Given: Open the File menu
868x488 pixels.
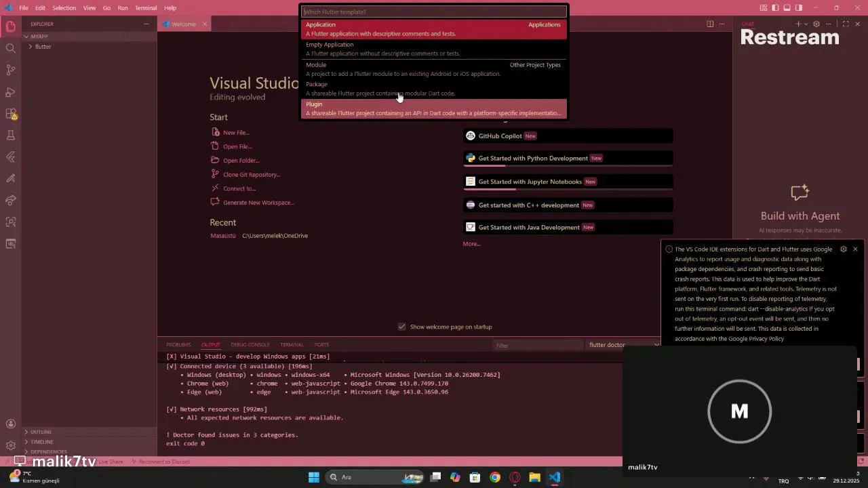Looking at the screenshot, I should pyautogui.click(x=24, y=7).
